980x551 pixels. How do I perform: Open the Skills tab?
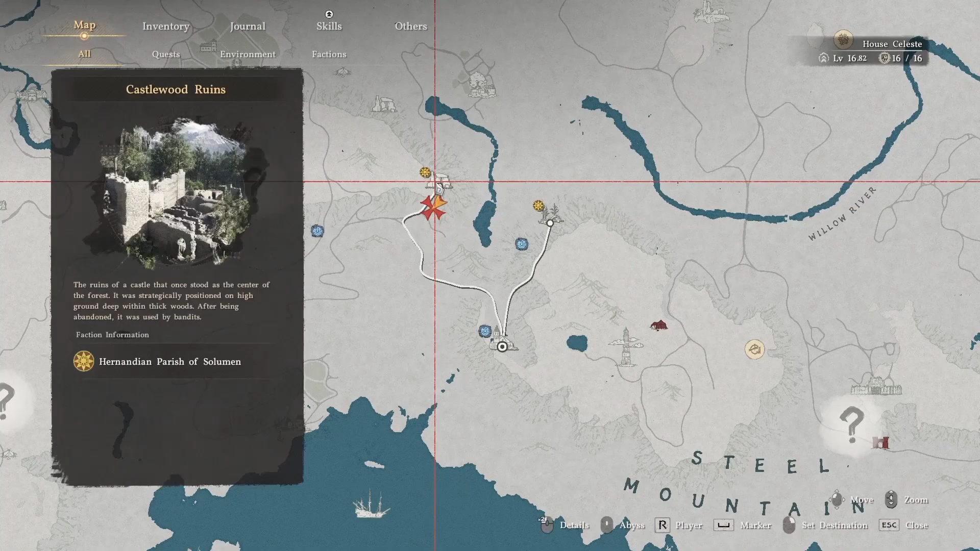(x=329, y=26)
